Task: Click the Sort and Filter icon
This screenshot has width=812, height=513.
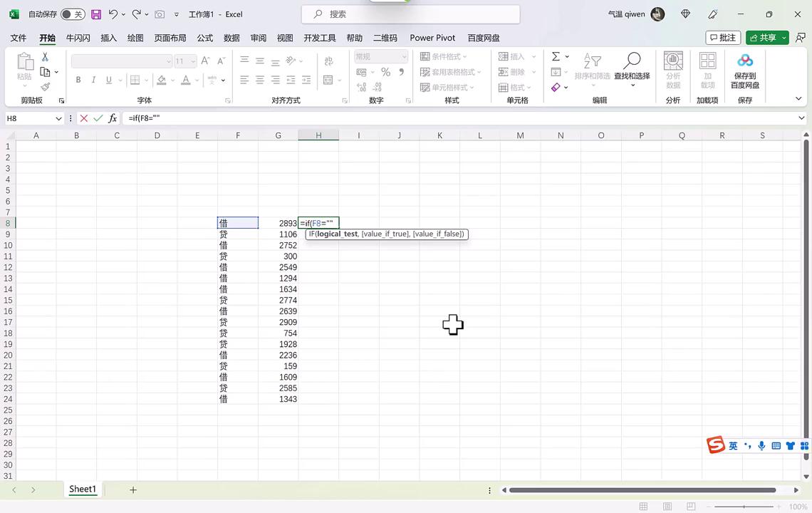Action: point(591,60)
